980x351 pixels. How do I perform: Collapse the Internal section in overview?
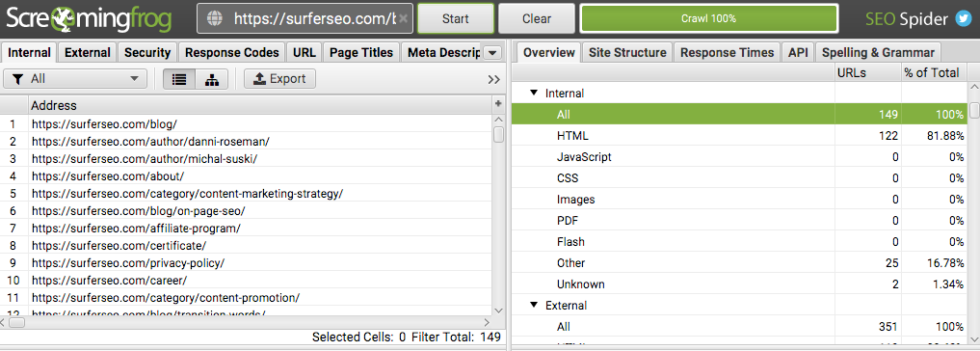pos(534,93)
